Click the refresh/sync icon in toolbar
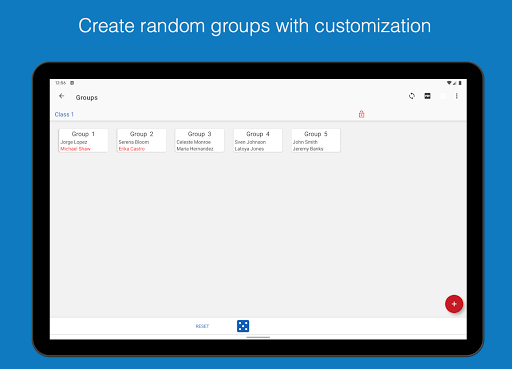The image size is (512, 369). click(412, 96)
